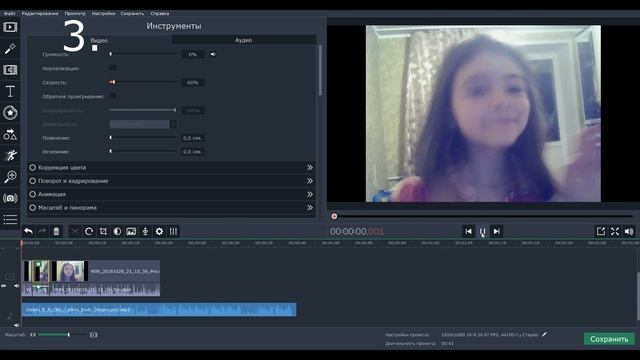Open the Справка menu
The height and width of the screenshot is (360, 640).
(x=160, y=13)
